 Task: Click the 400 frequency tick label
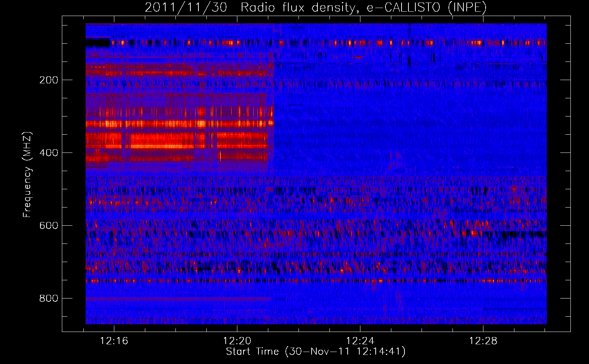pos(49,153)
